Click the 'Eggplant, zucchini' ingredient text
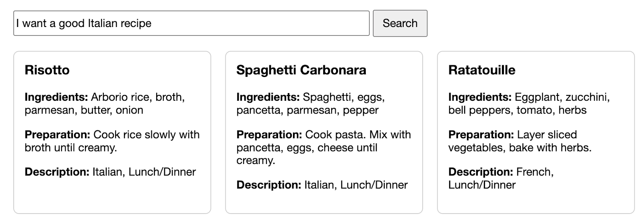The height and width of the screenshot is (222, 644). tap(562, 97)
